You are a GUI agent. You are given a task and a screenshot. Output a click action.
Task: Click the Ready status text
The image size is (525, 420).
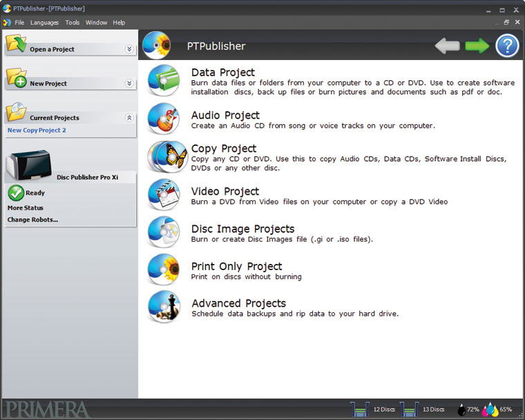tap(35, 193)
